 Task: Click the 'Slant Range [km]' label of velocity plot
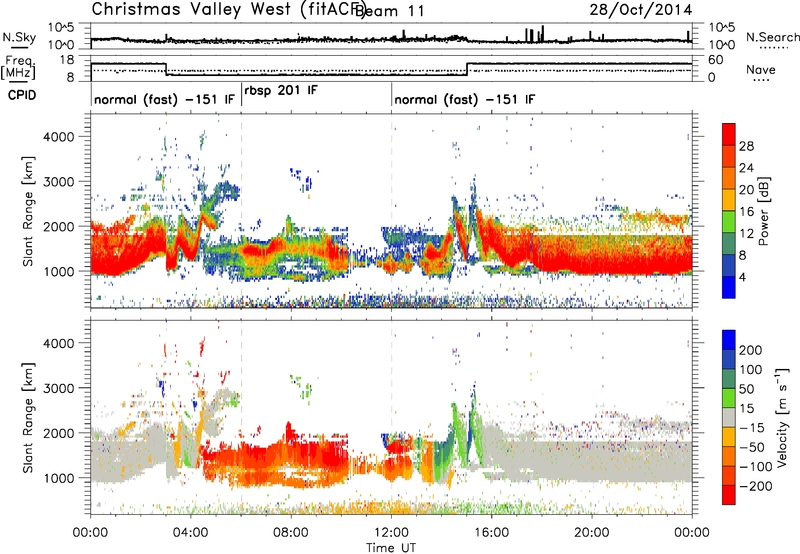28,417
